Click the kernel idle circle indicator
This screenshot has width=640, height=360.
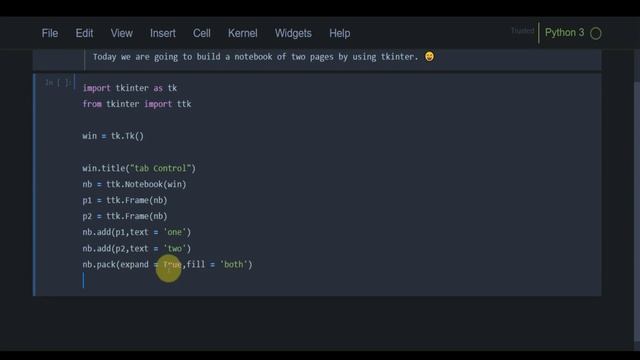[x=596, y=33]
